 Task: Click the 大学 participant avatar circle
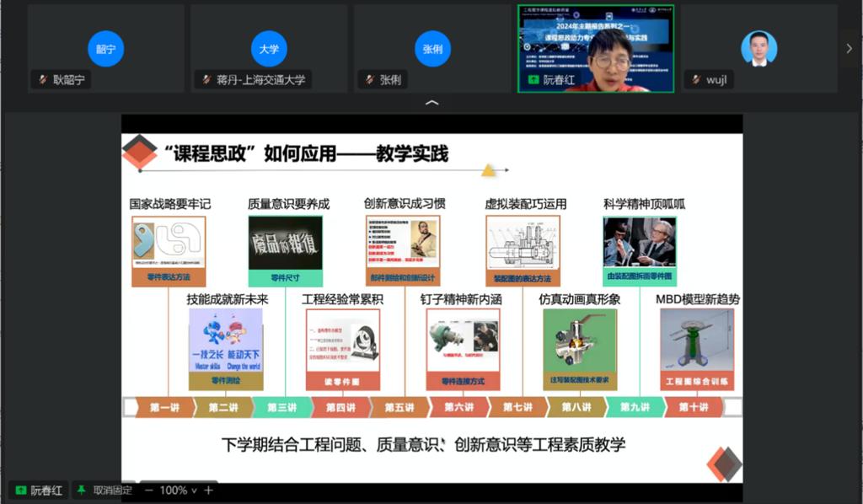[x=269, y=49]
